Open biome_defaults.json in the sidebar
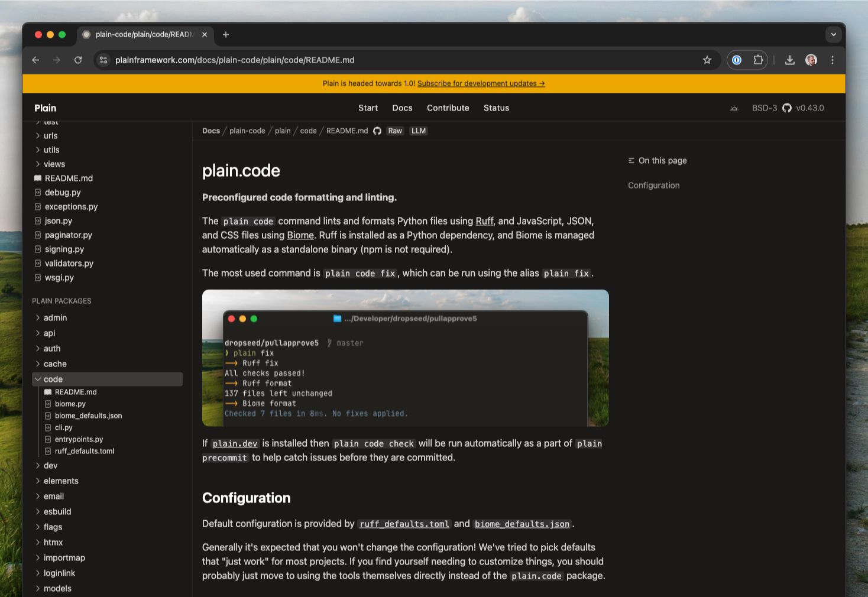The image size is (868, 597). tap(88, 416)
